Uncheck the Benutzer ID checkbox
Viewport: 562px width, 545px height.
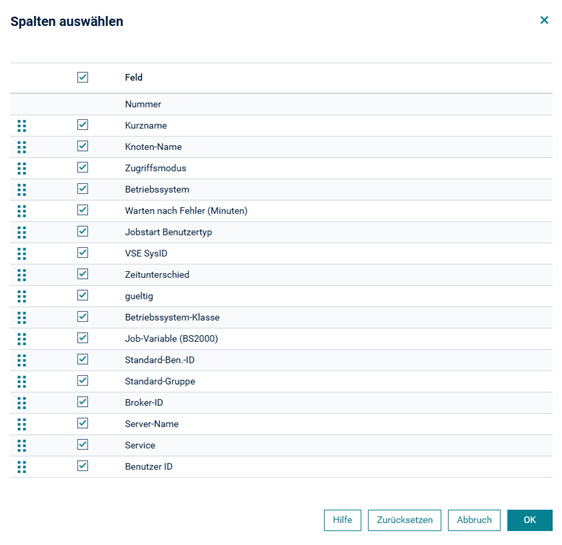(x=82, y=466)
